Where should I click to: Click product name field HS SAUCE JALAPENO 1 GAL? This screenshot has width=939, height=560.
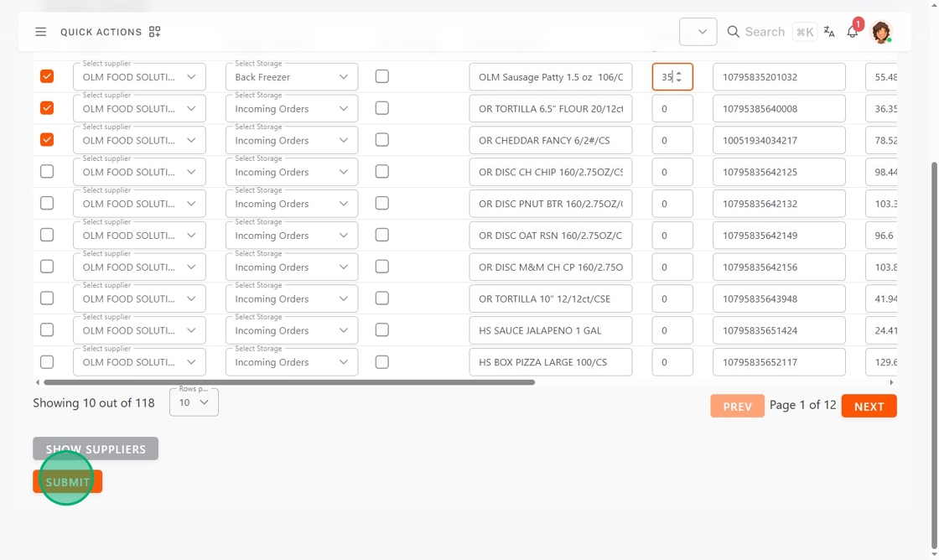point(551,330)
